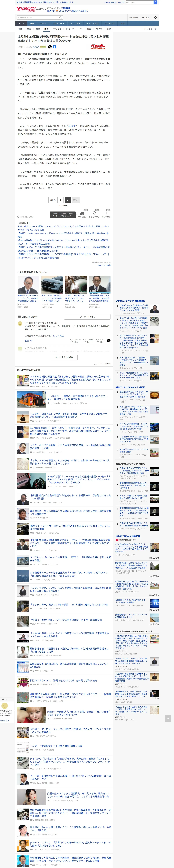Open the ライブ navigation tab
174x868 pixels.
click(x=43, y=24)
